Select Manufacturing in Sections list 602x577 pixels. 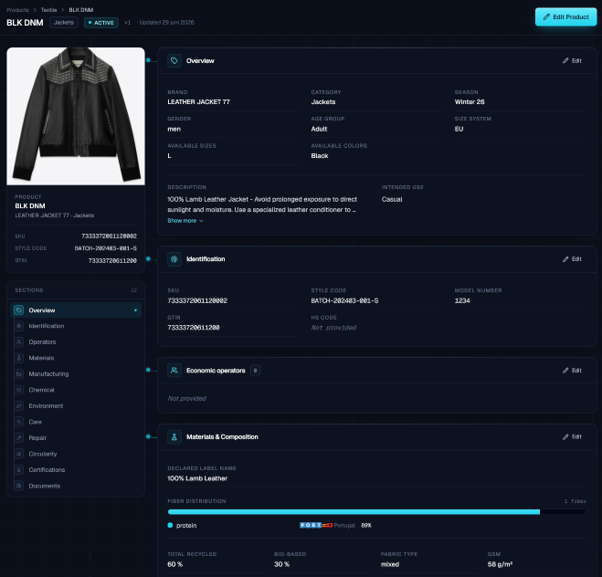(x=76, y=374)
